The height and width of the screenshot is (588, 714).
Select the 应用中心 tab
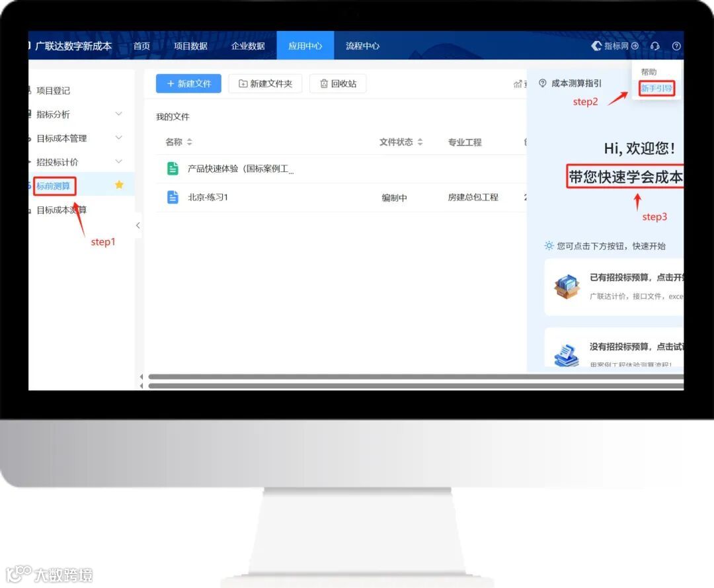tap(305, 46)
